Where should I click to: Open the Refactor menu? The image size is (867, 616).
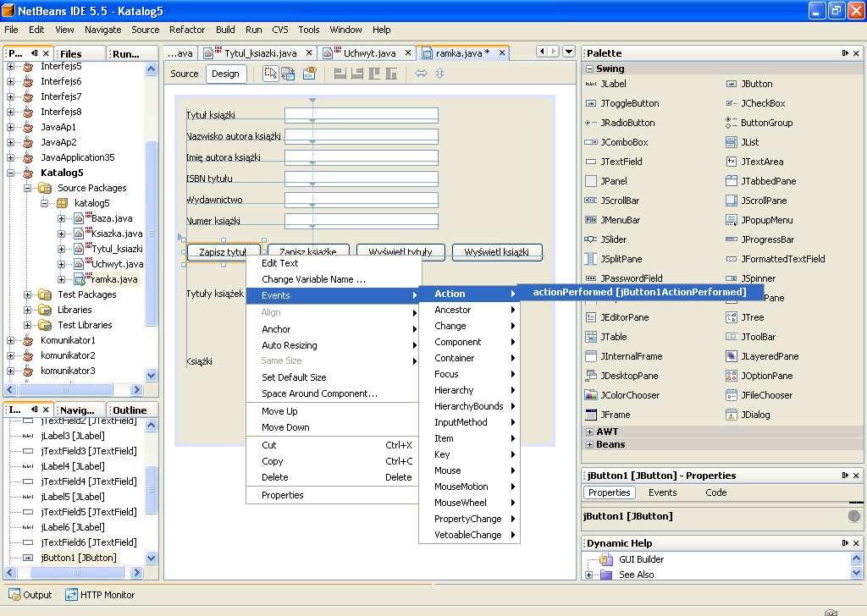click(187, 30)
